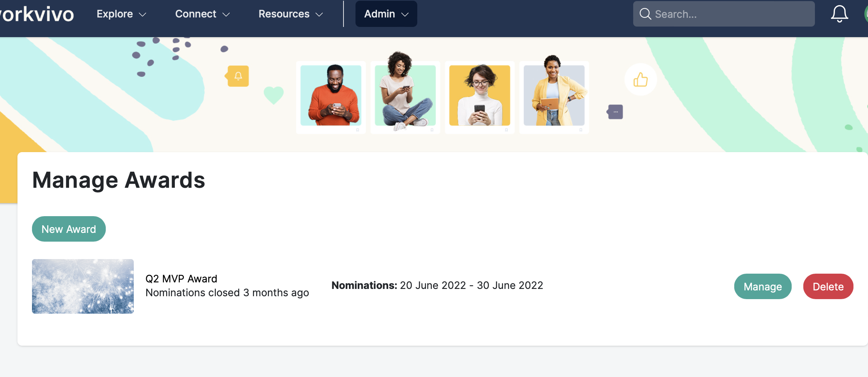The image size is (868, 377).
Task: Delete the Q2 MVP Award
Action: click(828, 286)
